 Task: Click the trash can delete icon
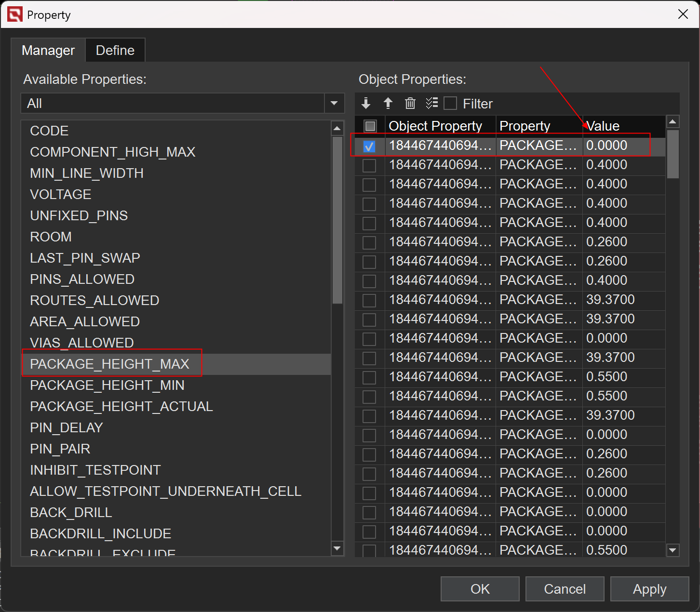point(410,103)
